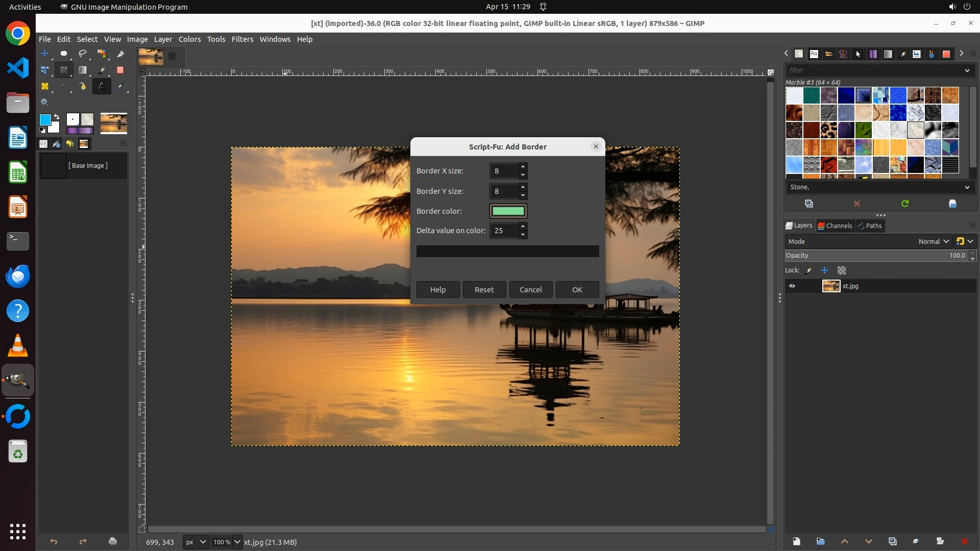980x551 pixels.
Task: Switch to the Channels tab
Action: point(835,226)
